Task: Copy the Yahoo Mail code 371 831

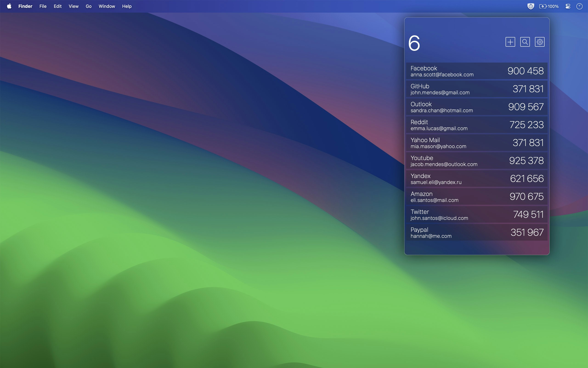Action: point(528,143)
